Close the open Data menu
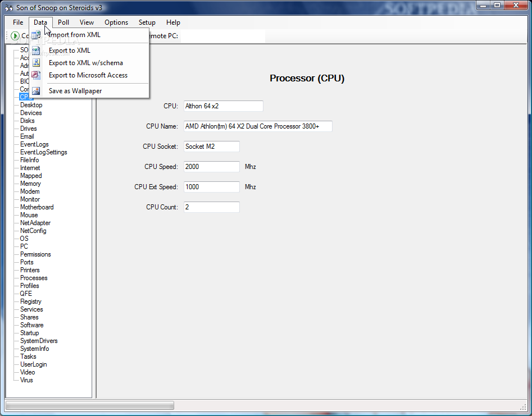The width and height of the screenshot is (532, 416). click(40, 22)
